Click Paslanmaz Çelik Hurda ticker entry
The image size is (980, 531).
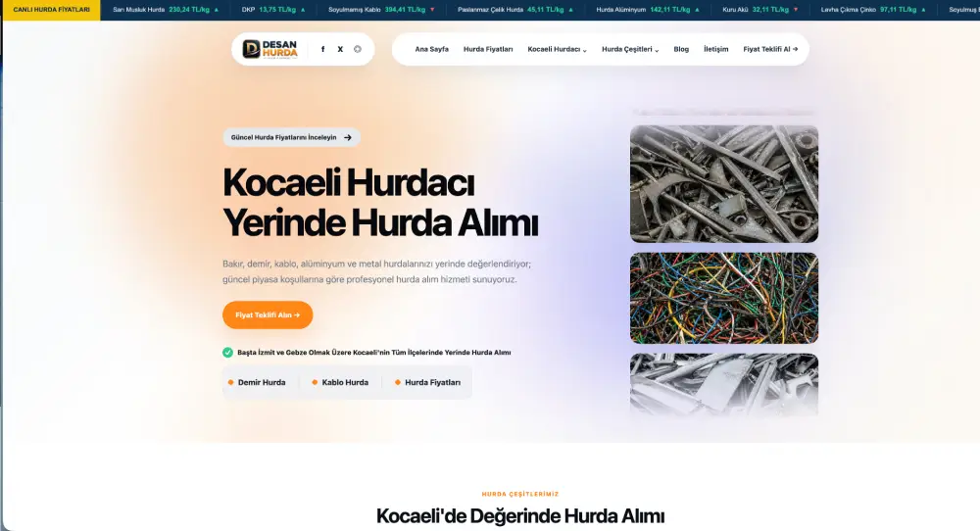click(515, 10)
